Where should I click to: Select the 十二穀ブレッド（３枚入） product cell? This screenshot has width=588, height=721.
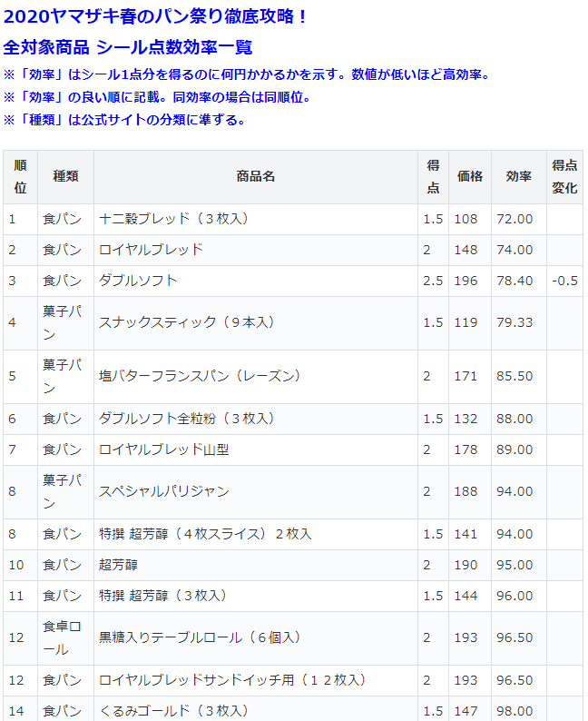click(x=173, y=219)
